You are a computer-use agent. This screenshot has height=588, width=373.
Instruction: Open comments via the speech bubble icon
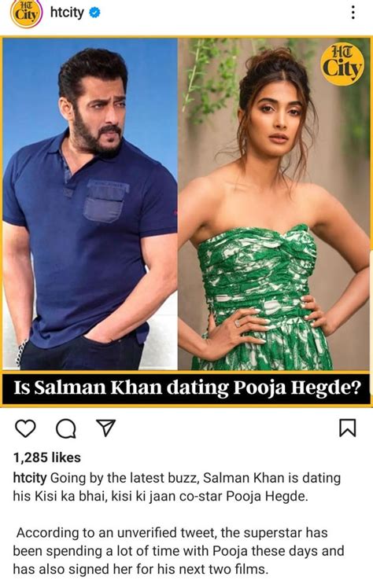pos(66,428)
